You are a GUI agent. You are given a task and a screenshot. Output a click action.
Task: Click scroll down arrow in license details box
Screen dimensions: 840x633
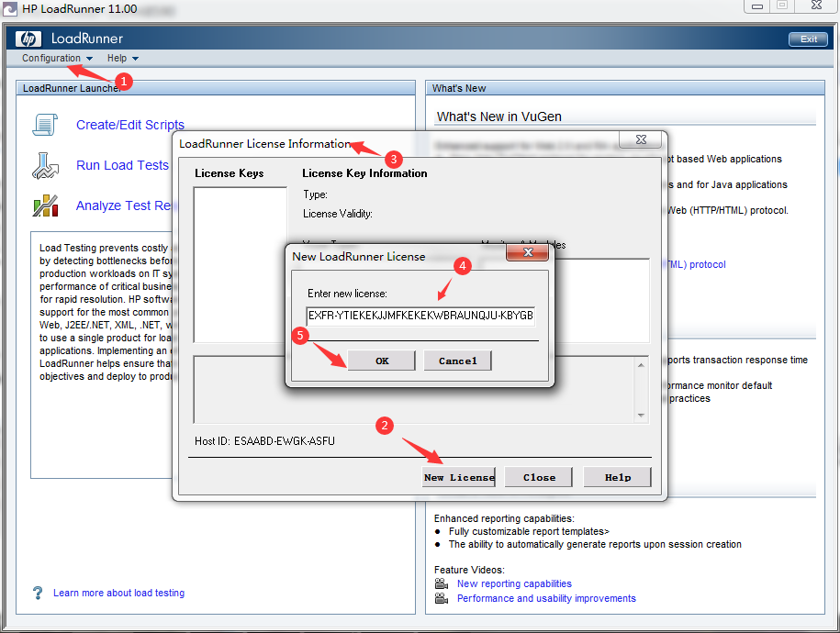[x=641, y=416]
